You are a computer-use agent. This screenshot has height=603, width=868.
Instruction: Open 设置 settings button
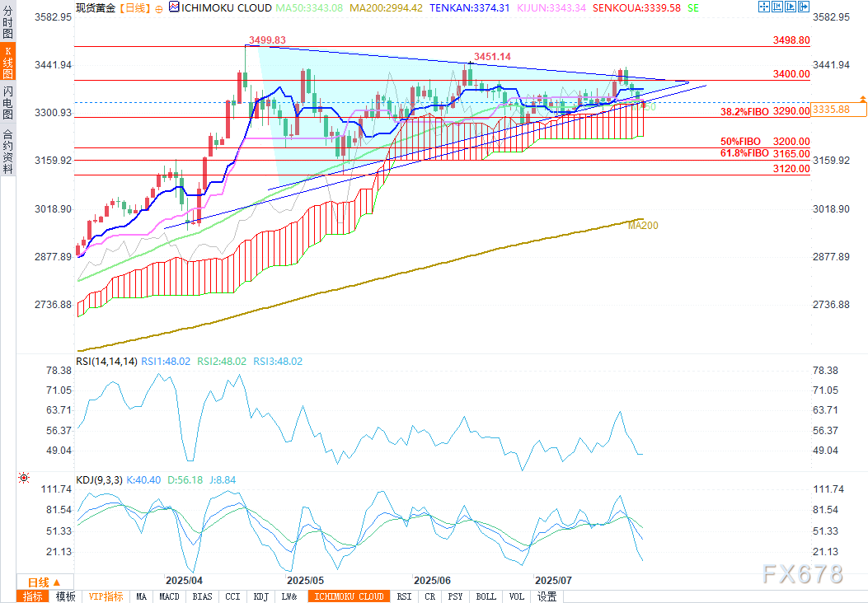click(547, 596)
